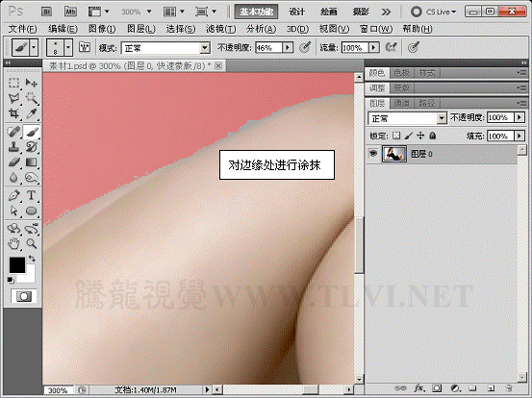
Task: Click the black foreground color swatch
Action: point(17,264)
